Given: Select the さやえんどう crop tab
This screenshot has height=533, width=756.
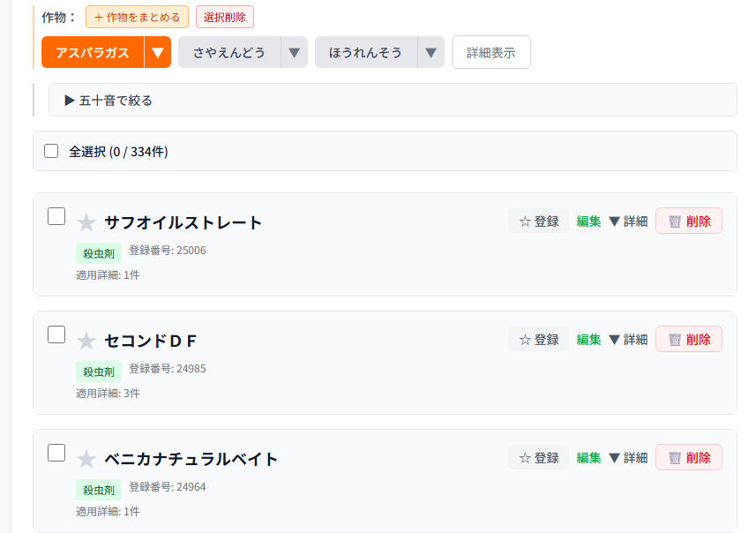Looking at the screenshot, I should tap(229, 52).
